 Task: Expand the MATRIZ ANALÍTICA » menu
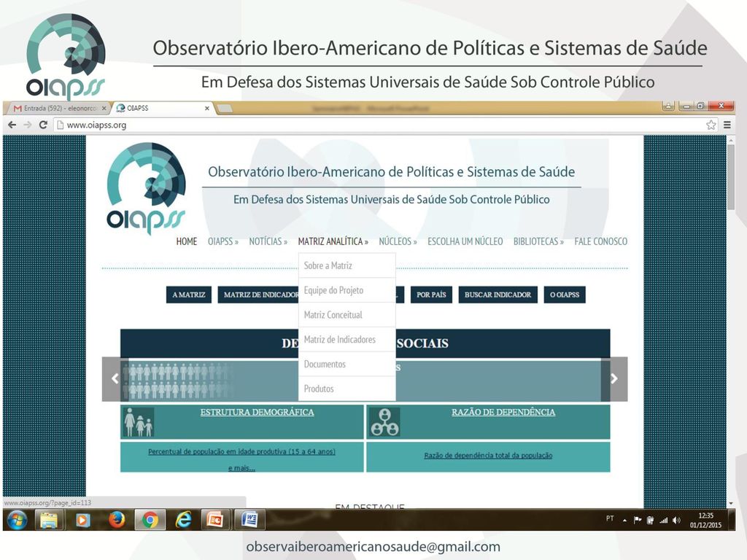(x=333, y=241)
